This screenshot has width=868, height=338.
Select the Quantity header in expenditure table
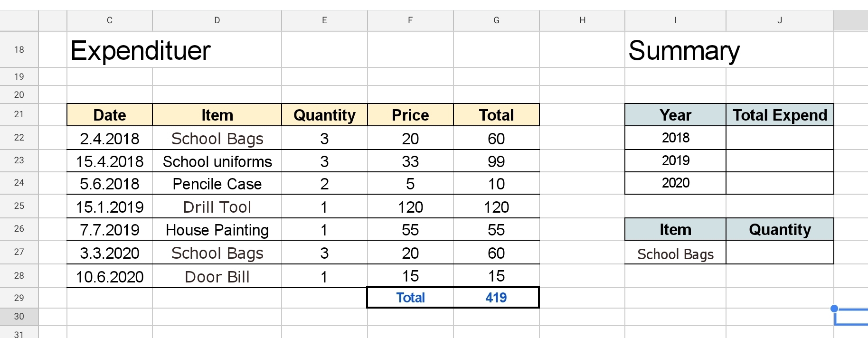pos(324,115)
